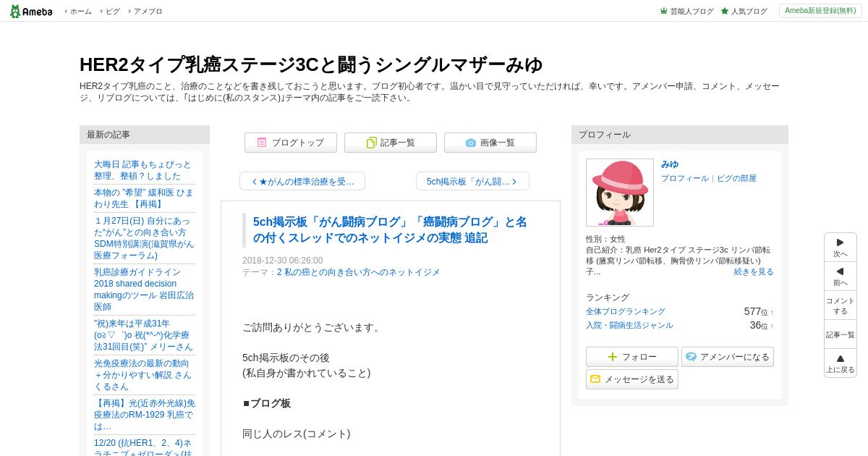Open プロフィール link beside avatar
Screen dimensions: 868x456
click(x=684, y=178)
